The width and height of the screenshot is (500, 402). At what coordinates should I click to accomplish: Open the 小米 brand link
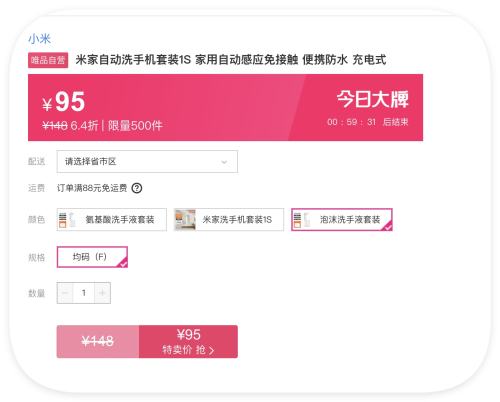click(x=39, y=39)
